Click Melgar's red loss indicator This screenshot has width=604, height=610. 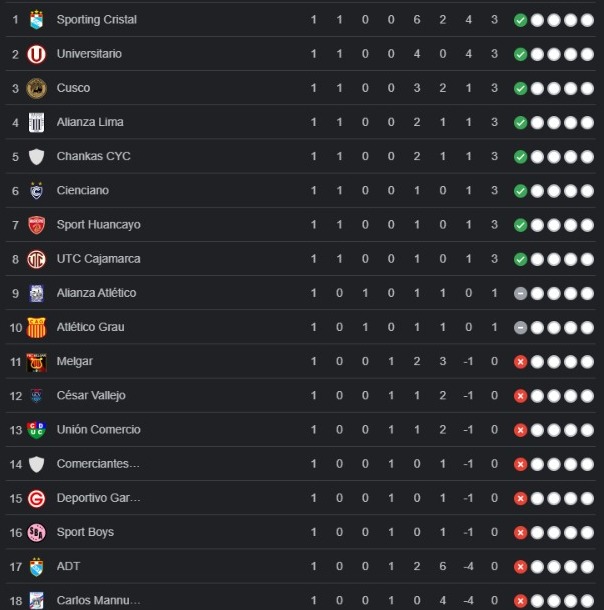(x=520, y=361)
